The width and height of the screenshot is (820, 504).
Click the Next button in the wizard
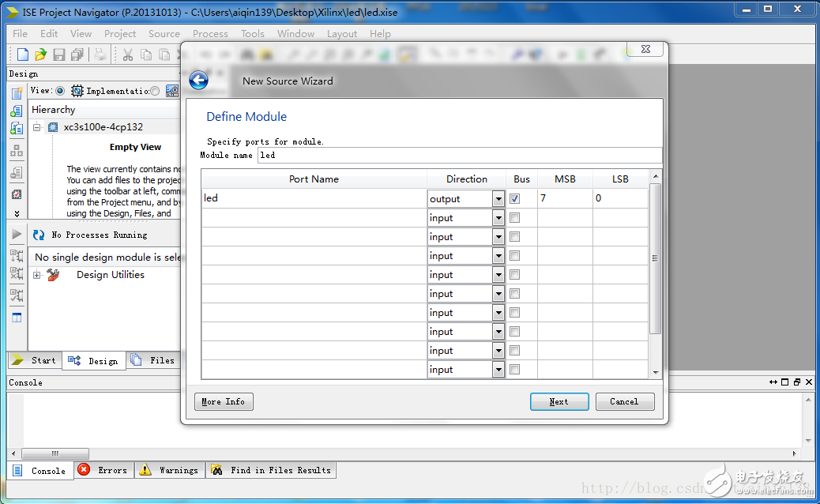(559, 401)
